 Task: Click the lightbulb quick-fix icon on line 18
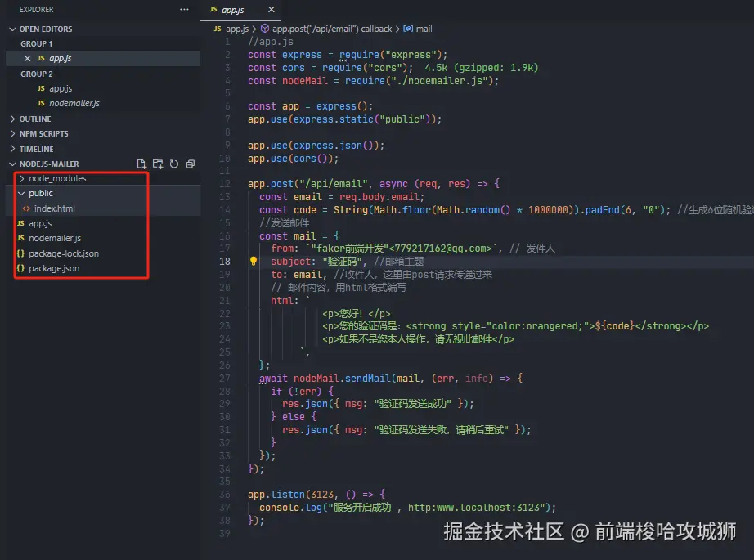(x=254, y=261)
